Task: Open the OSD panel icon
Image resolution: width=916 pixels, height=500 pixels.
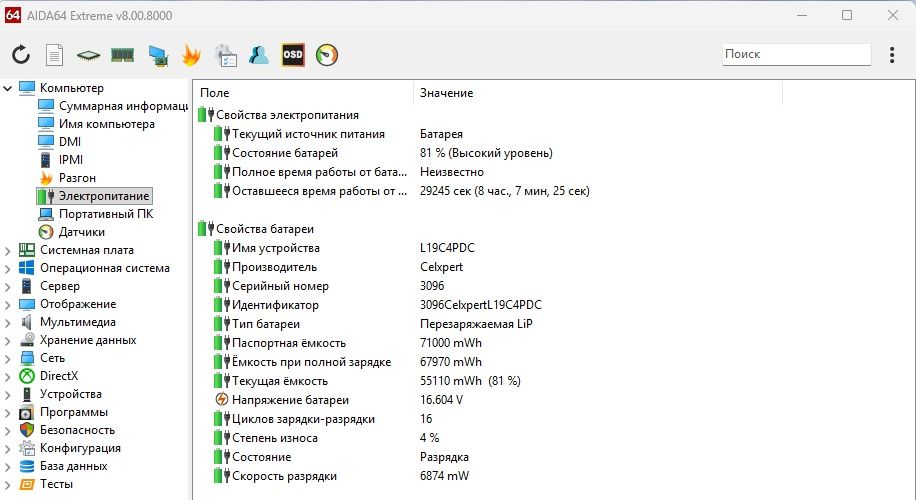Action: (293, 55)
